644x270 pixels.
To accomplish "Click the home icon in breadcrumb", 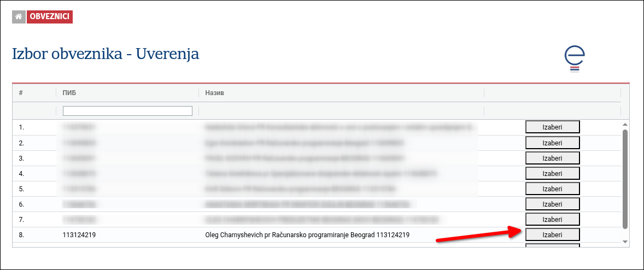I will (x=19, y=17).
